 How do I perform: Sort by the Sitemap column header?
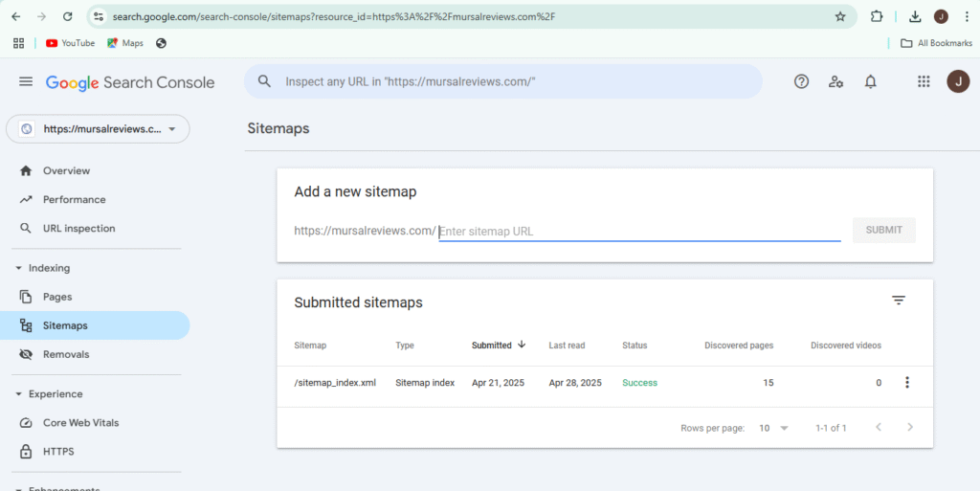pos(310,346)
